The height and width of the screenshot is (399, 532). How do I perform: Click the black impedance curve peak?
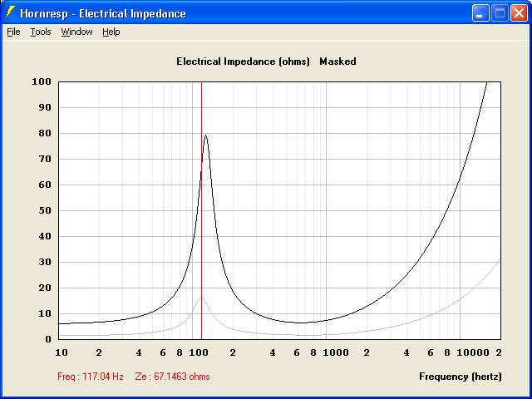point(205,135)
